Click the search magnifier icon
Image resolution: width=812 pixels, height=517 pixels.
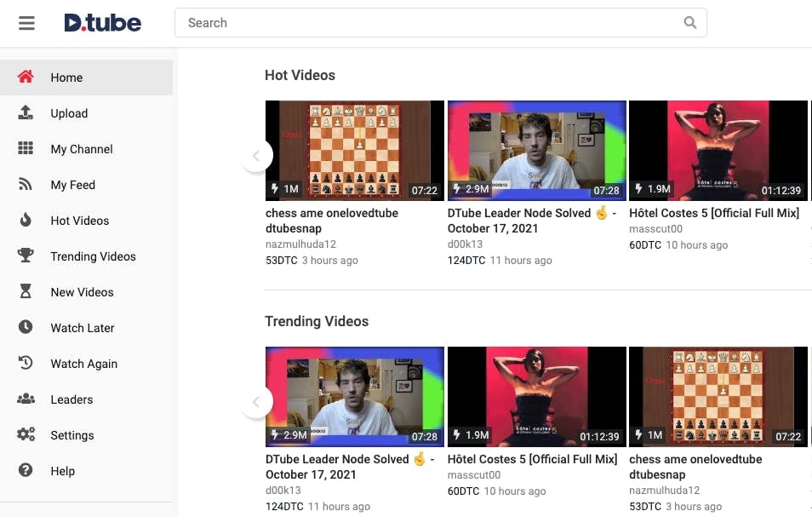(x=690, y=23)
